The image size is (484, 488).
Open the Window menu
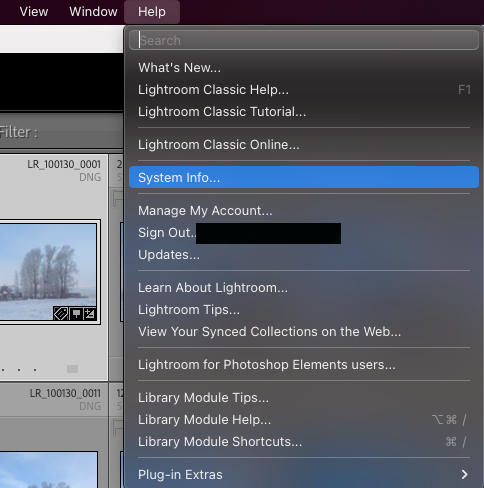click(93, 12)
